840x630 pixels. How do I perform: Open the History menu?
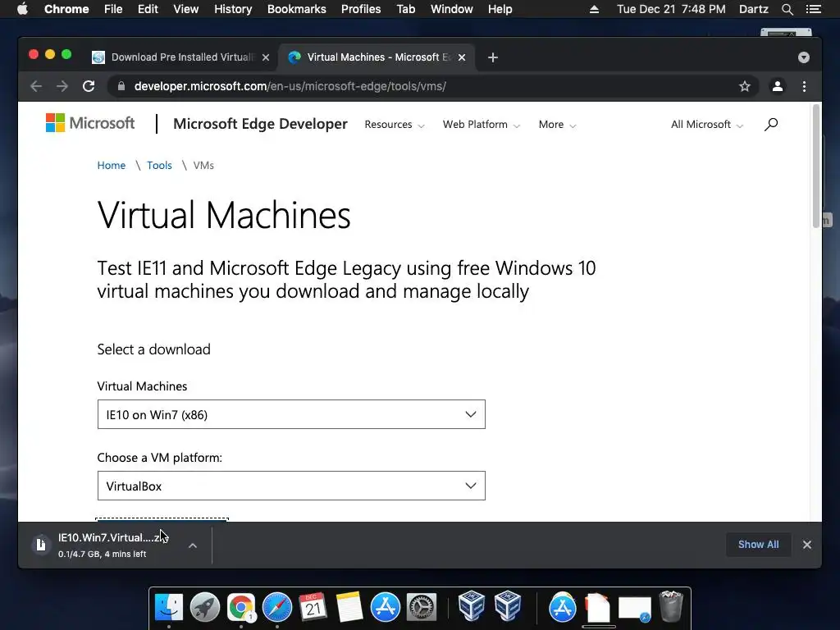(233, 9)
